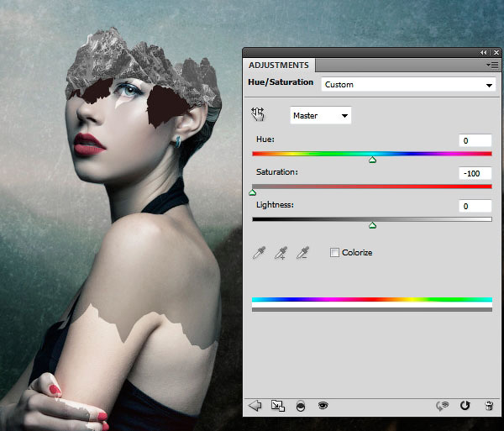Screen dimensions: 504x431
Task: Enable the Colorize checkbox
Action: (x=334, y=253)
